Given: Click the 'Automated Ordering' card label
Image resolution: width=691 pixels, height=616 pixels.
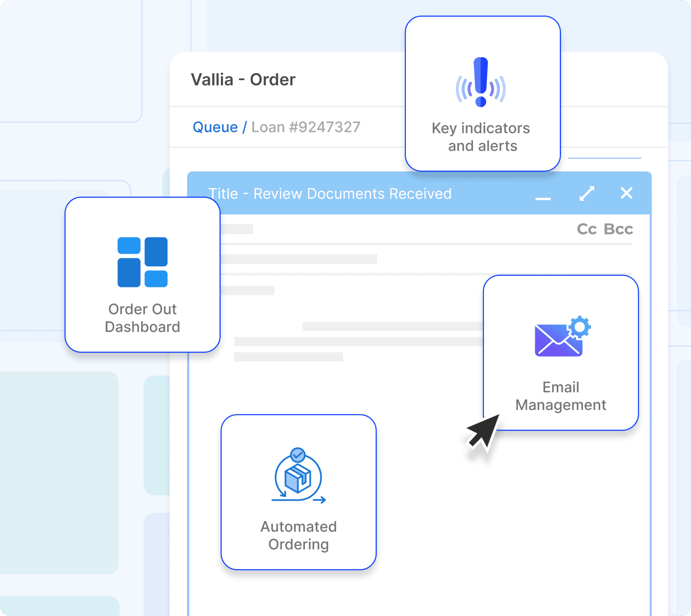Looking at the screenshot, I should point(298,535).
